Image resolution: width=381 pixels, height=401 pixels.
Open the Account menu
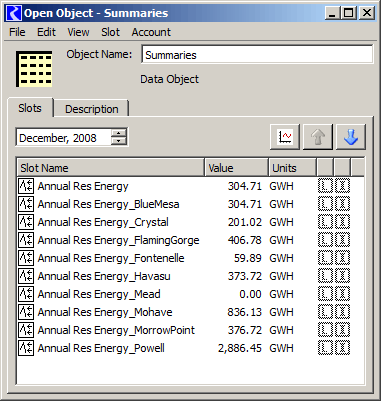point(151,32)
